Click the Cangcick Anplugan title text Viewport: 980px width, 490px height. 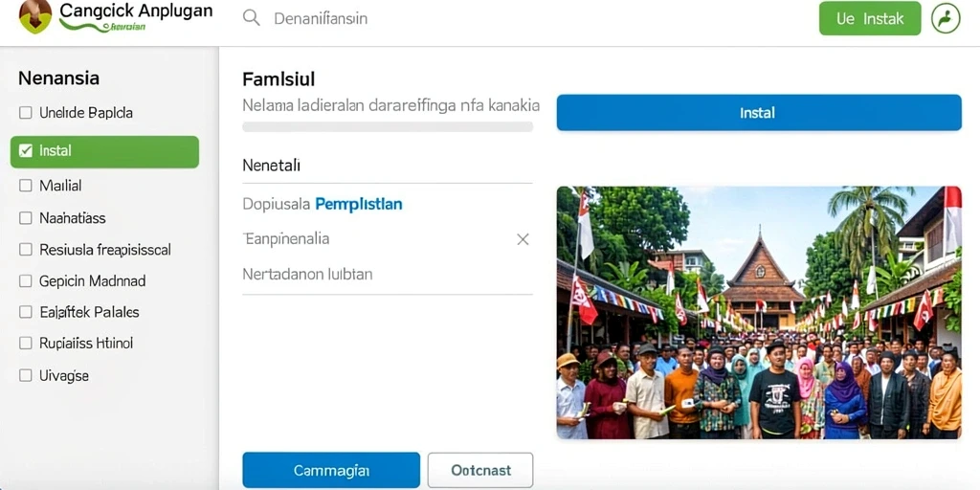point(136,11)
